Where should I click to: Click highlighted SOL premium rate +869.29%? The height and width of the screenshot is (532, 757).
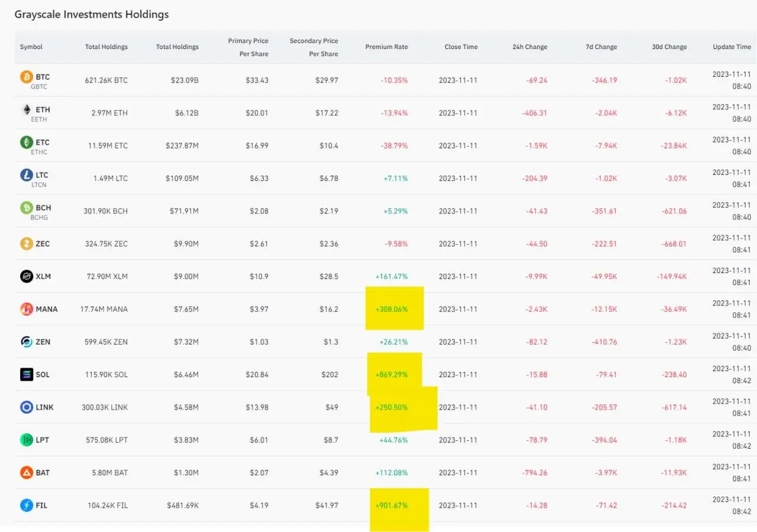click(x=392, y=375)
